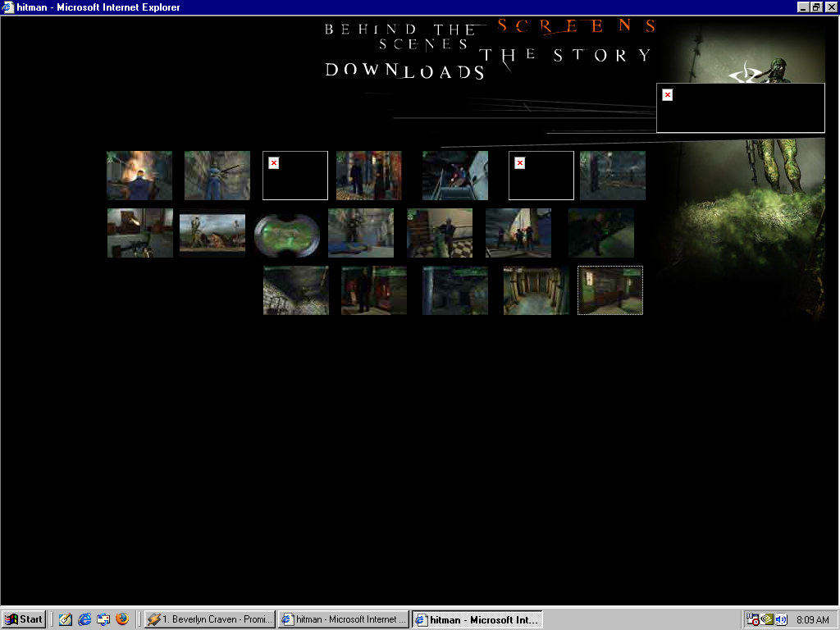This screenshot has width=840, height=630.
Task: Open the DOWNLOADS section
Action: 405,71
